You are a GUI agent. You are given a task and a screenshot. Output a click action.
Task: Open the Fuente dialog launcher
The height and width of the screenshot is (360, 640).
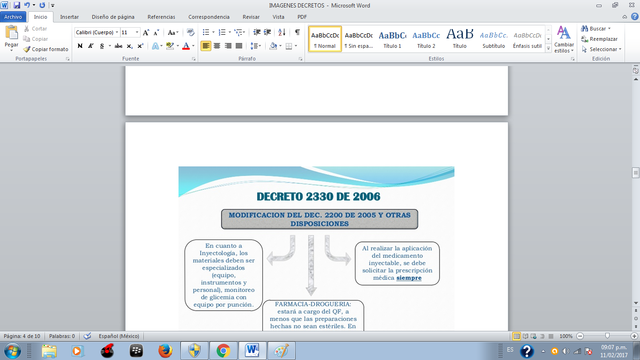[193, 59]
